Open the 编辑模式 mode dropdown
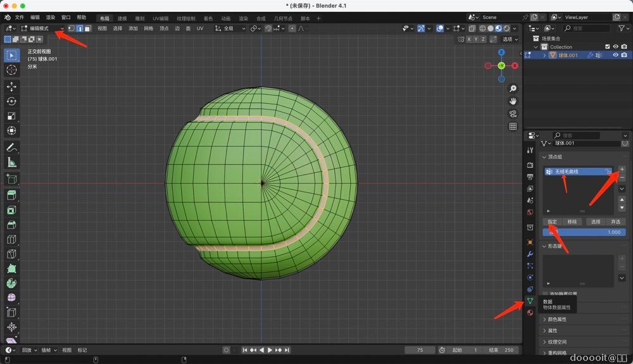Screen dimensions: 633x364 [42, 28]
